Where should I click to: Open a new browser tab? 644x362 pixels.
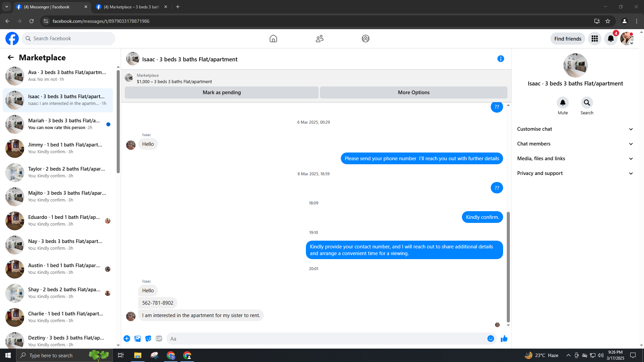point(178,7)
